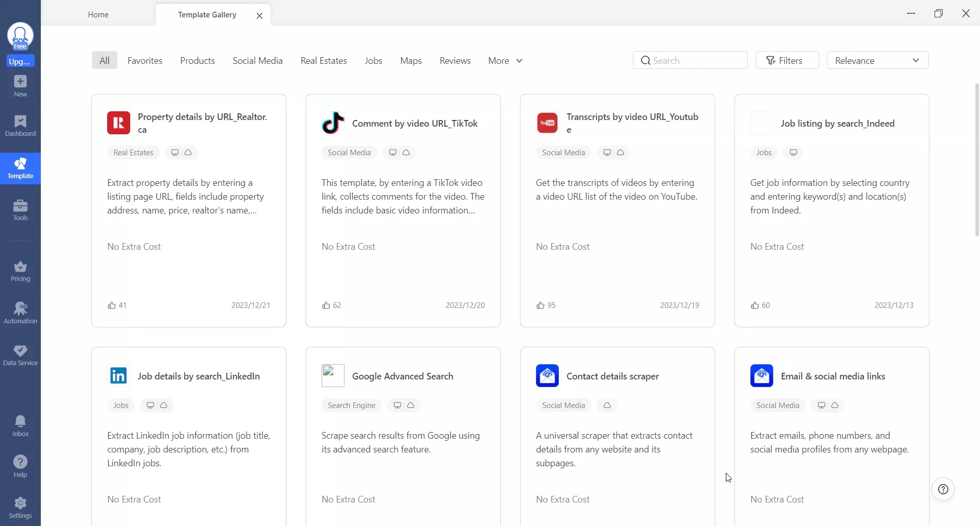This screenshot has height=526, width=980.
Task: Like the YouTube transcripts template
Action: click(541, 305)
